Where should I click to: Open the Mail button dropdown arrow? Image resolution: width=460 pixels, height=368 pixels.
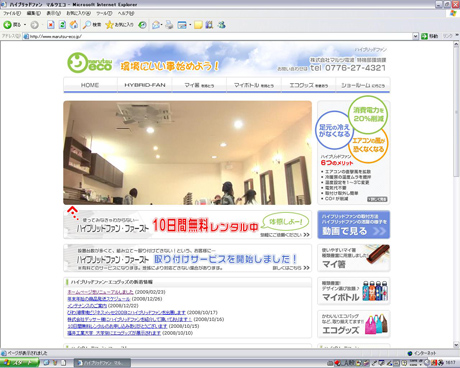[162, 25]
